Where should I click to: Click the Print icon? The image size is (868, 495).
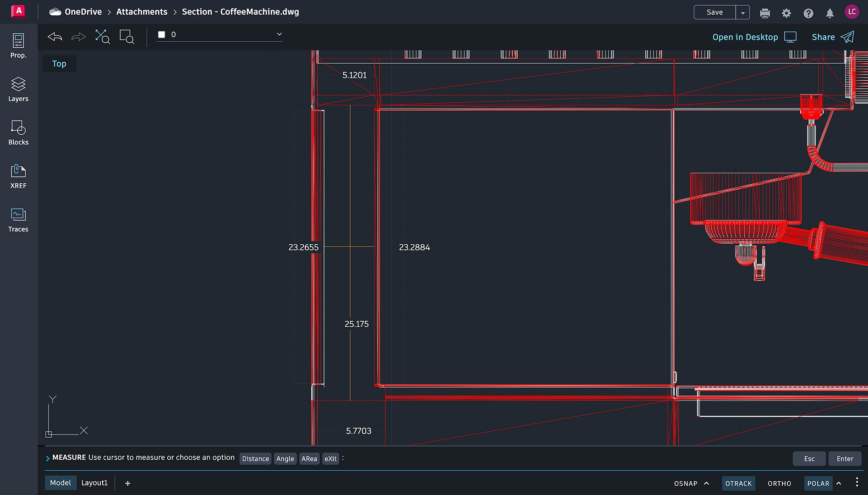(764, 13)
